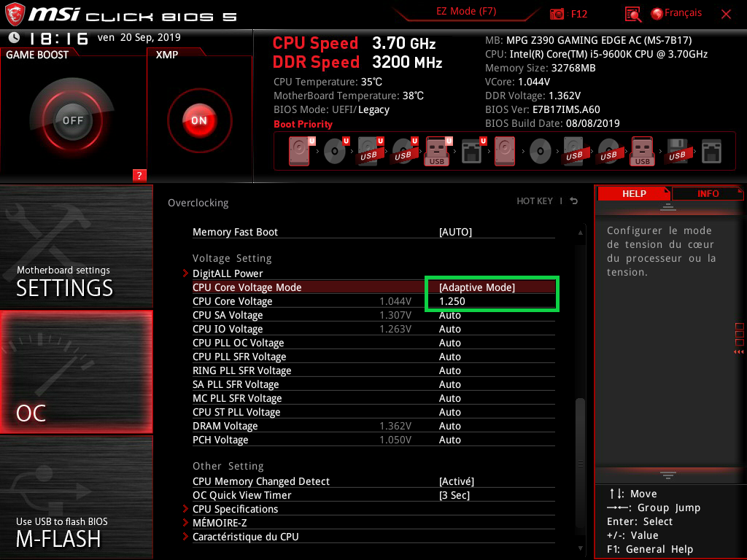Open the favorites squares icon at the right edge
Screen dimensions: 747x560
tap(740, 335)
